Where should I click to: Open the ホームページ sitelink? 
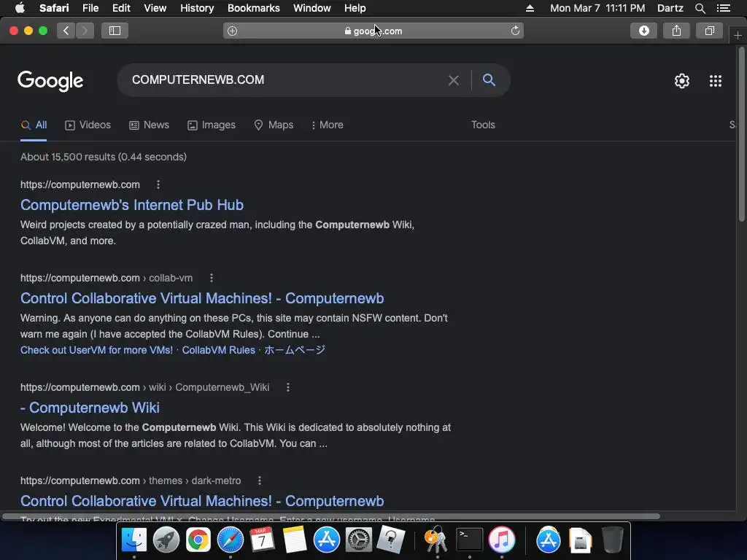click(295, 350)
